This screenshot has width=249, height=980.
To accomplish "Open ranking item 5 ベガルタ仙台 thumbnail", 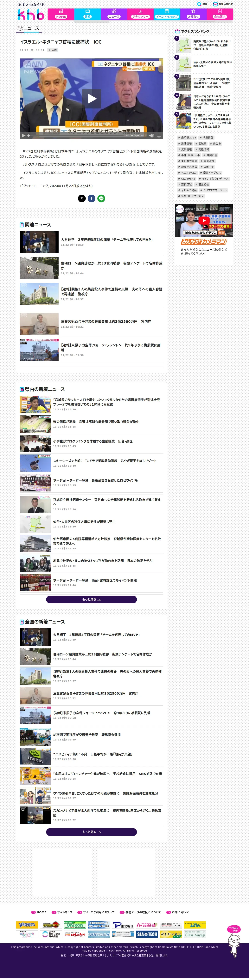I will click(183, 121).
